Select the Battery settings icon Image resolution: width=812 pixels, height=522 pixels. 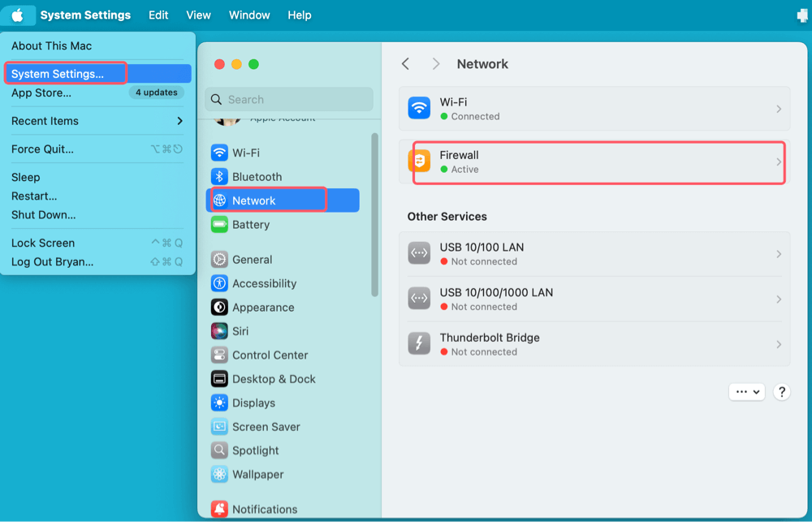(x=218, y=224)
